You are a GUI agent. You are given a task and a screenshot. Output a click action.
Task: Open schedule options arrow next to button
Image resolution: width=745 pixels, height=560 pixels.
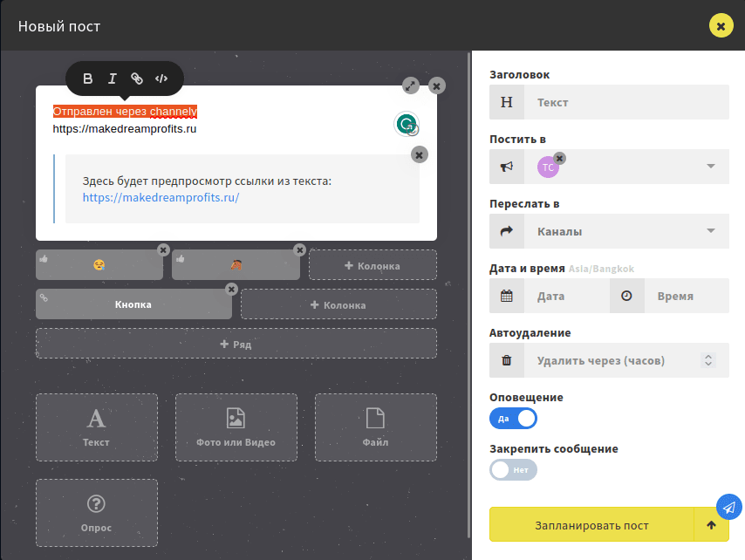click(711, 525)
